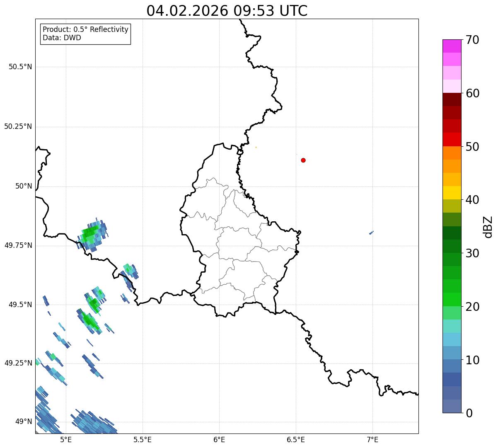Click the 50.25°N latitude label
This screenshot has height=448, width=498.
[18, 126]
